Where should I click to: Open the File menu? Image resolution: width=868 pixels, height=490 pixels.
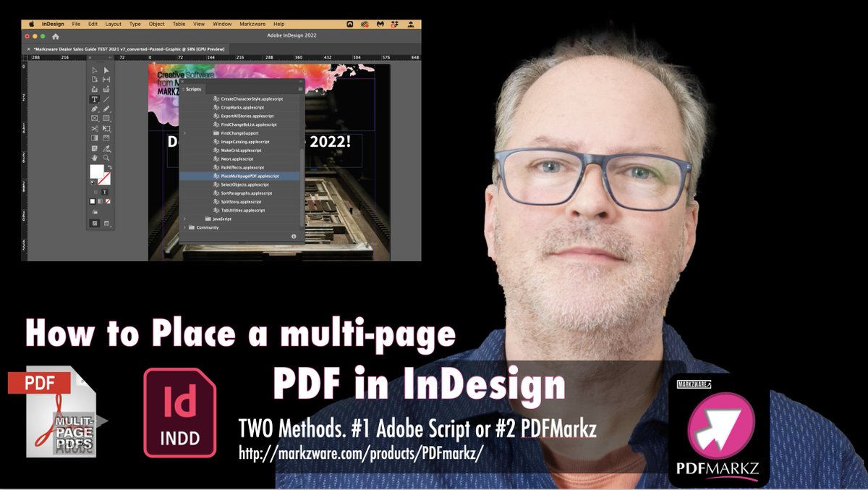click(76, 24)
